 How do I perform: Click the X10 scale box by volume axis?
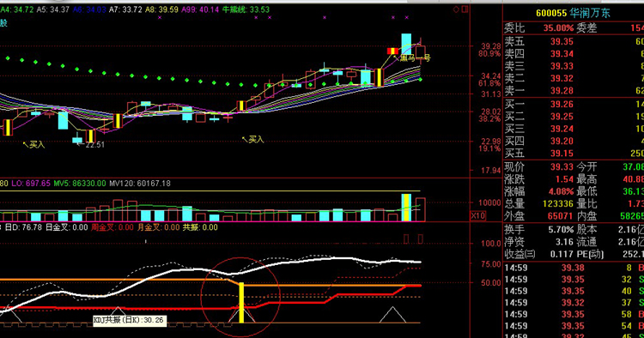477,215
